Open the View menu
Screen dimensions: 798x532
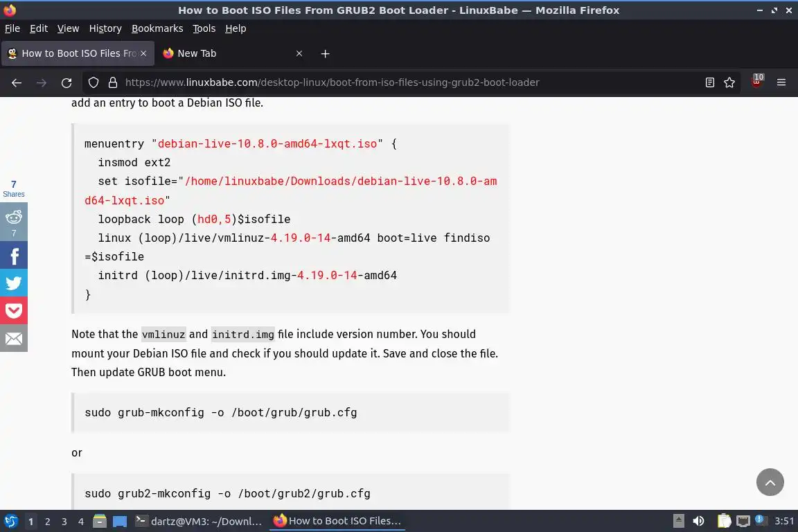(x=68, y=28)
